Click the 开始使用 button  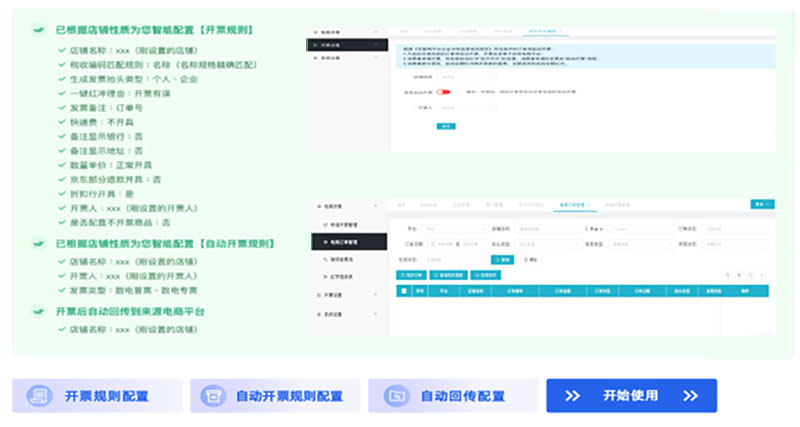click(x=631, y=396)
